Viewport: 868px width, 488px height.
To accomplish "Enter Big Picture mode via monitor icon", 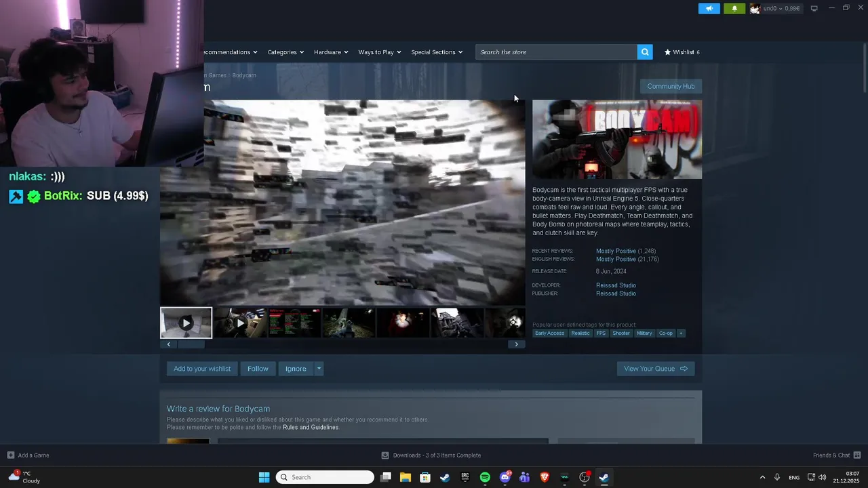I will (x=814, y=8).
